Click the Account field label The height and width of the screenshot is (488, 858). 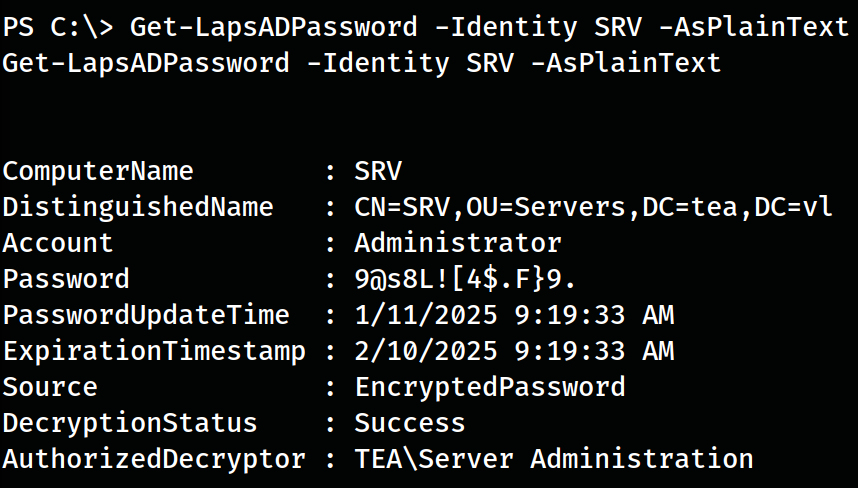tap(58, 243)
